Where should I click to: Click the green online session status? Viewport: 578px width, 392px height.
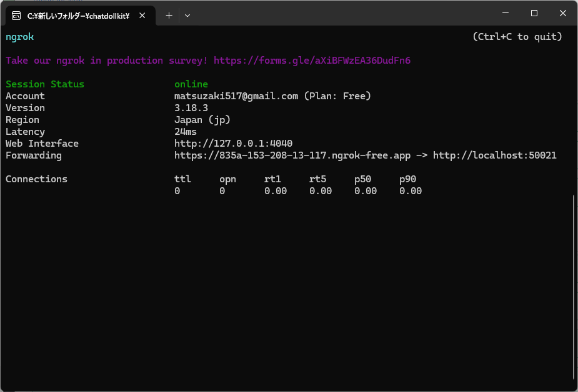point(191,84)
